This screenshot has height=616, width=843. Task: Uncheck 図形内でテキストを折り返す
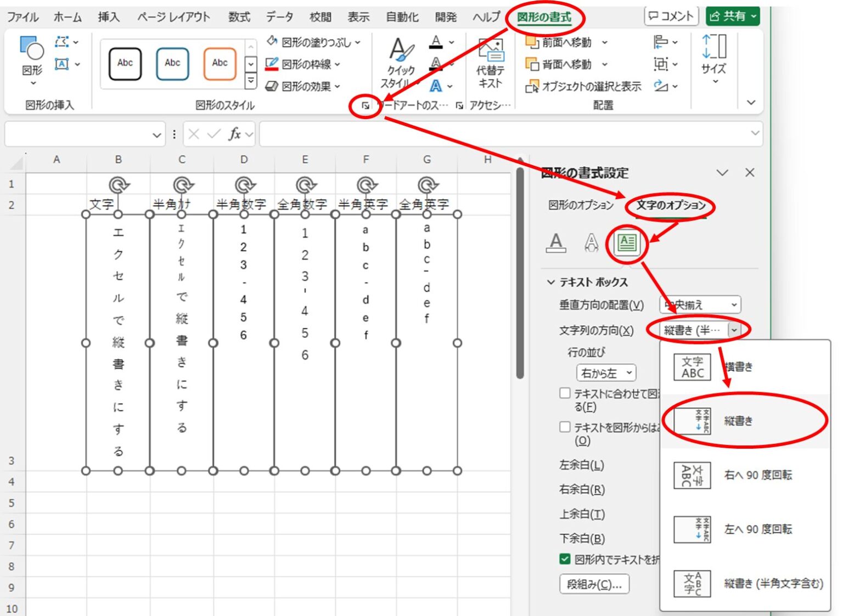(x=565, y=559)
